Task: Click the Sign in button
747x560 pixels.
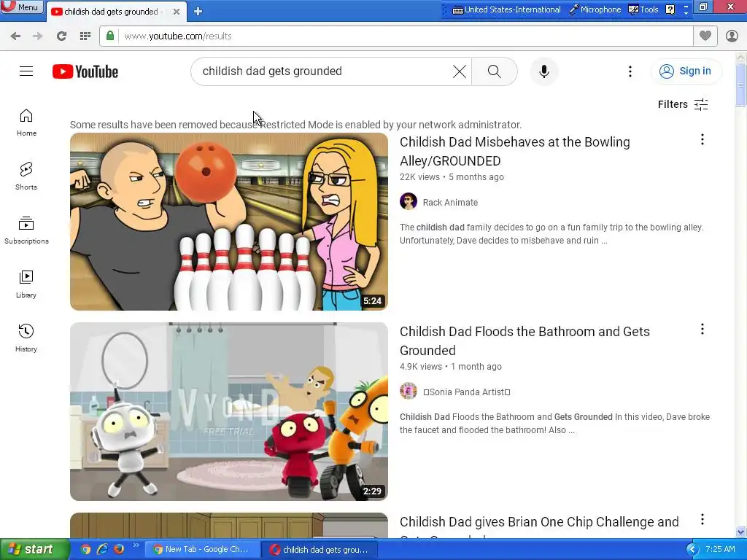Action: [x=686, y=71]
